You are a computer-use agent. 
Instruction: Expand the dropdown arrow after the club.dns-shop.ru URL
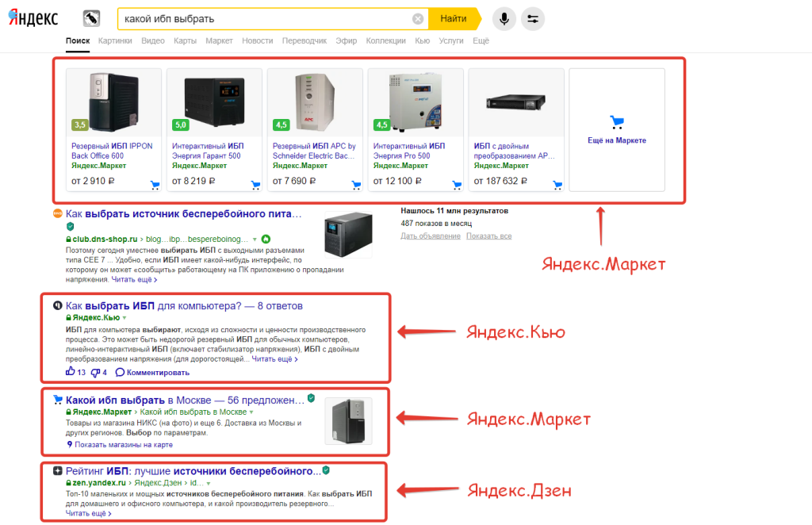255,240
